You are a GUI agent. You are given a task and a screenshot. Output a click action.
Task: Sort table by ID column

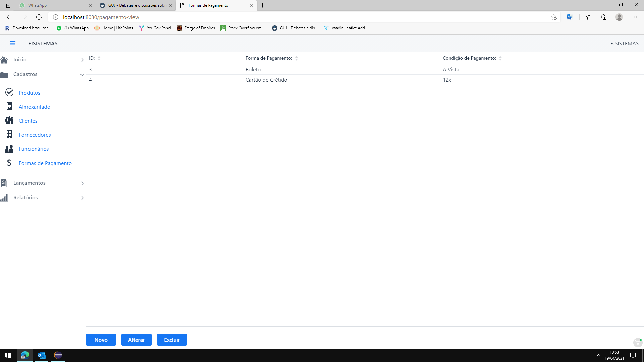[99, 58]
